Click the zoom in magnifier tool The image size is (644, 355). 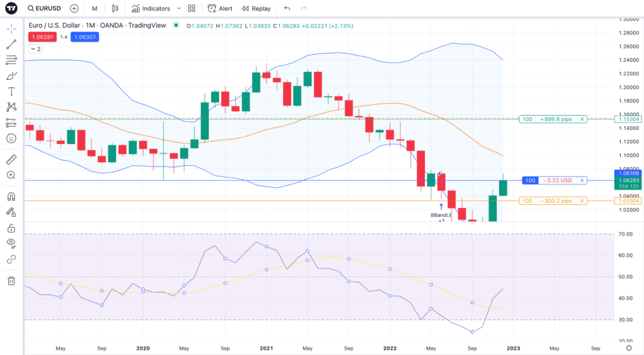click(11, 175)
